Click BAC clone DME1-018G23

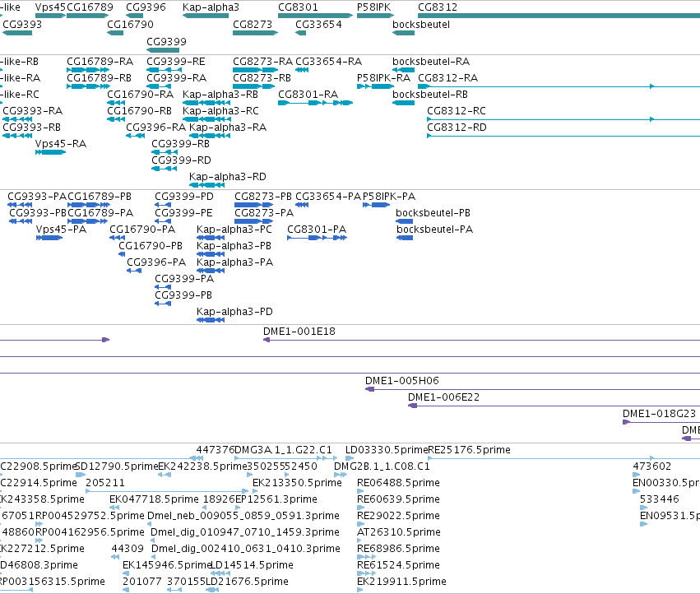661,422
